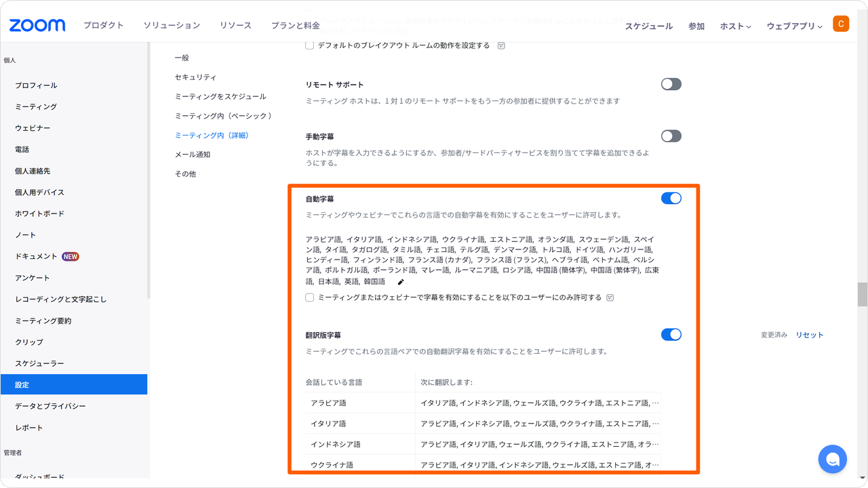Click the 翻訳版字幕 heading
The width and height of the screenshot is (868, 488).
point(323,335)
